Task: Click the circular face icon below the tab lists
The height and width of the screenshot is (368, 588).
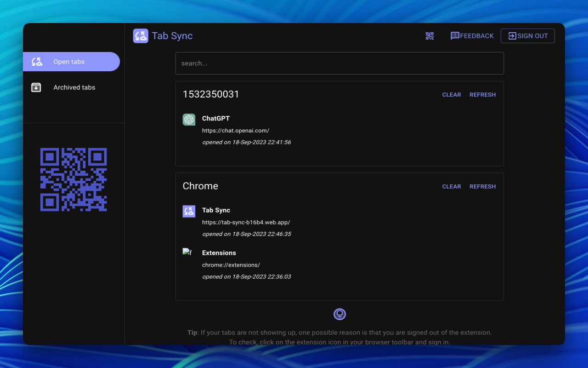Action: pyautogui.click(x=339, y=314)
